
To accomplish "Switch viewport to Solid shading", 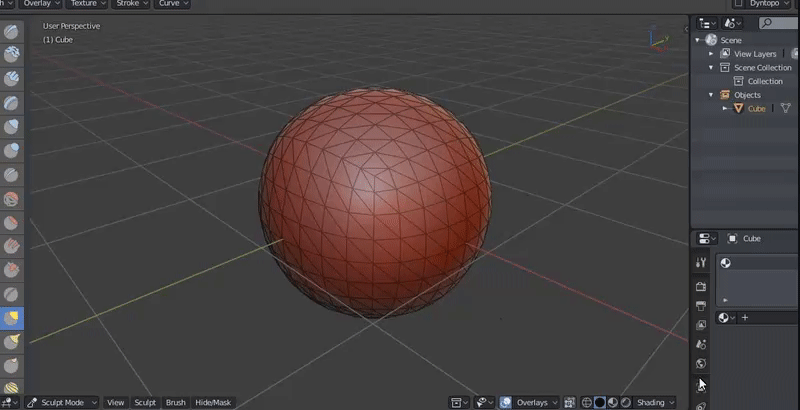I will (x=599, y=402).
